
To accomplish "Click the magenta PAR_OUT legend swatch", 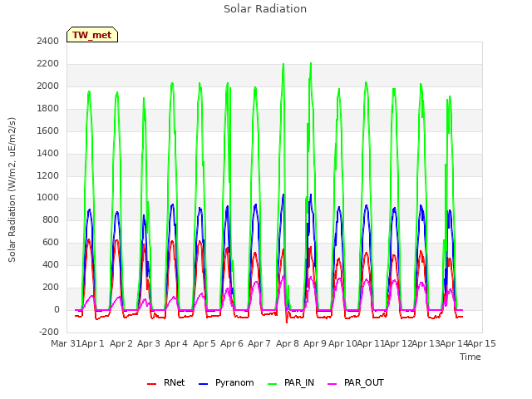I will [332, 384].
